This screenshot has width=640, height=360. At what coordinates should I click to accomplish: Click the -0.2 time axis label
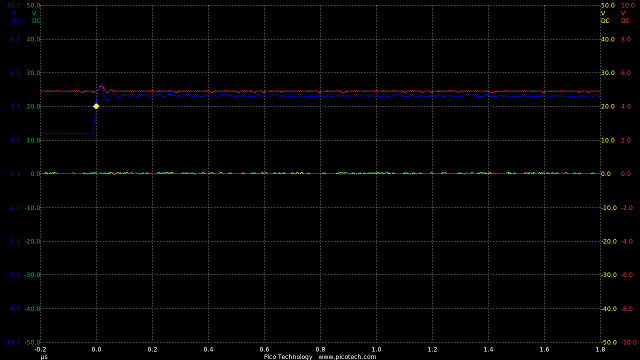point(40,349)
